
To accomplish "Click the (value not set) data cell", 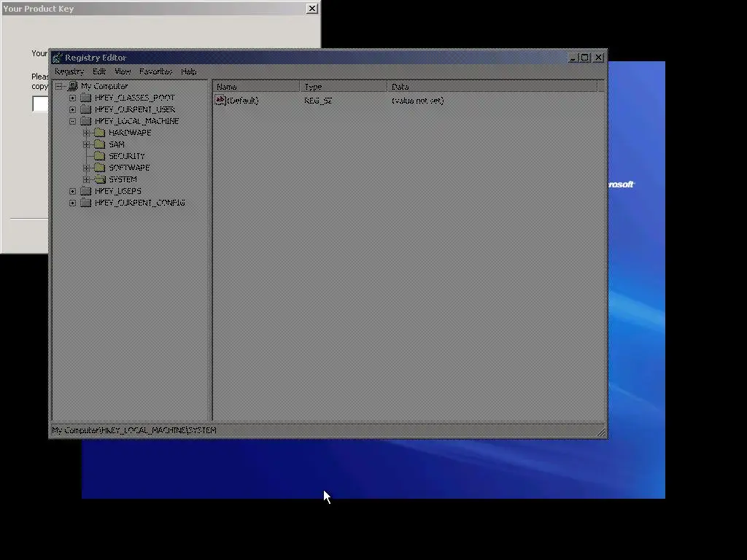I will [417, 101].
